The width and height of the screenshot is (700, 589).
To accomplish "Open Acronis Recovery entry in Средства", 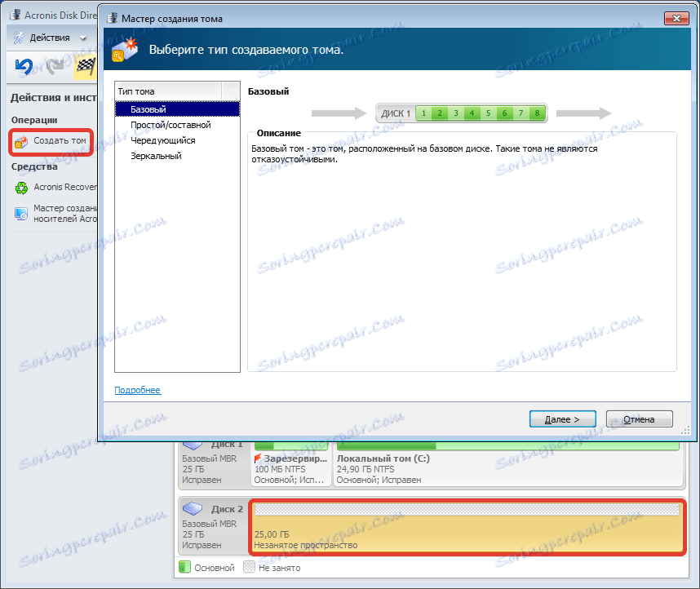I will coord(65,187).
